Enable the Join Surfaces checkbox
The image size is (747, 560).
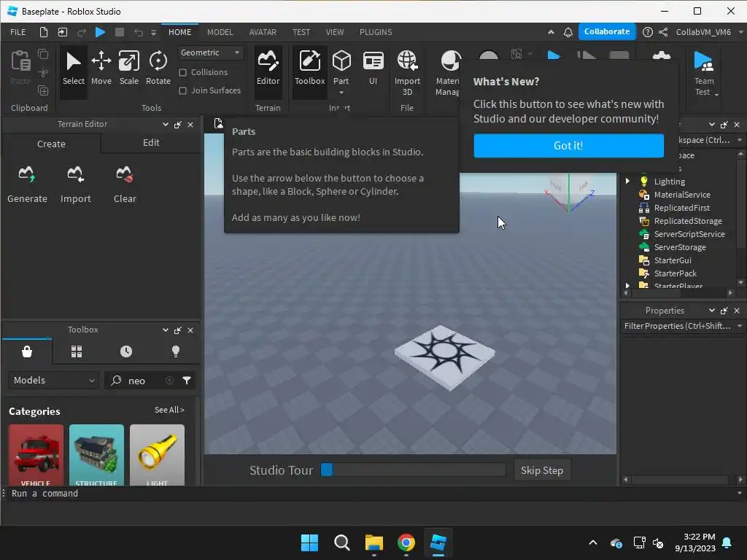(x=182, y=90)
